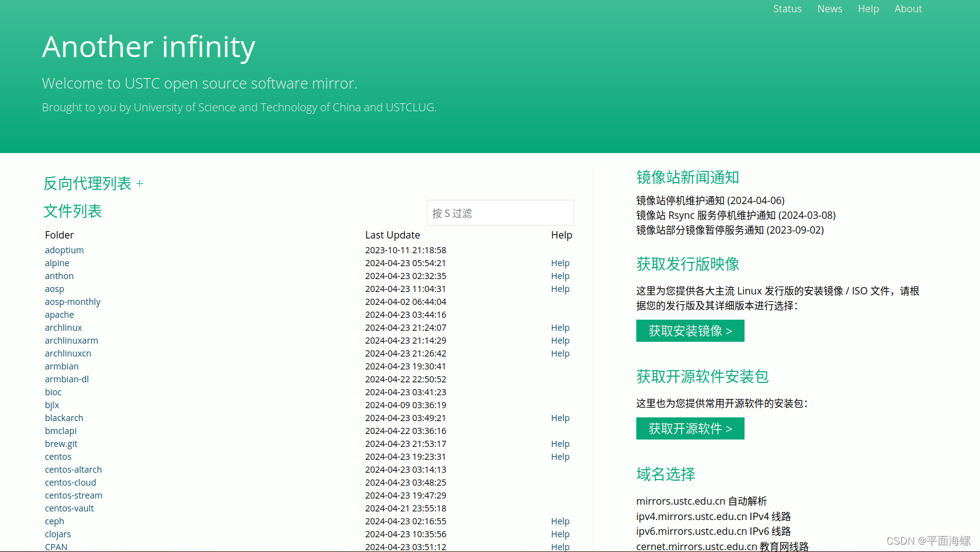Viewport: 980px width, 552px height.
Task: Open the centos-altarch folder
Action: click(x=73, y=470)
